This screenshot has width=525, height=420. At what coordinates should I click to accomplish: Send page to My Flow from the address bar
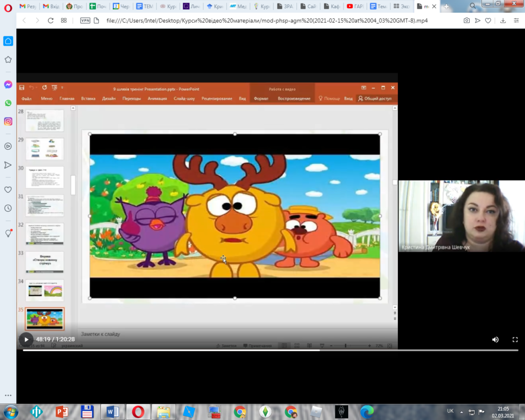pos(477,21)
